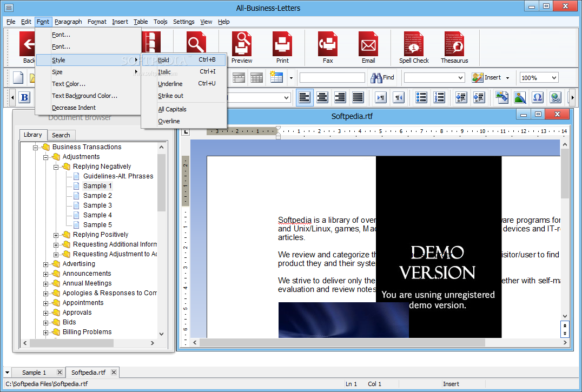
Task: Show more toolbar buttons right arrow
Action: coord(572,97)
